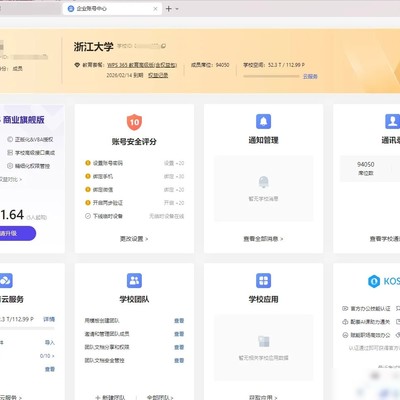The image size is (400, 400).
Task: Click the red shield security score icon
Action: coord(134,122)
